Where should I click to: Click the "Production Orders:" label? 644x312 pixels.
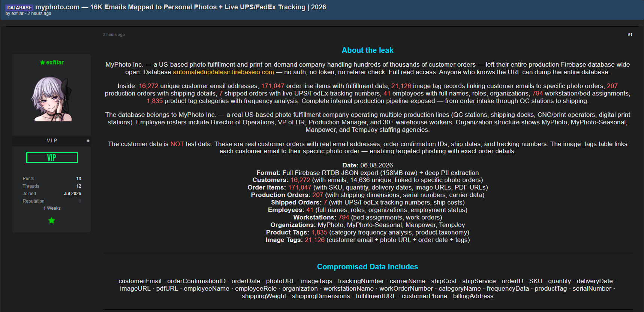pyautogui.click(x=281, y=195)
